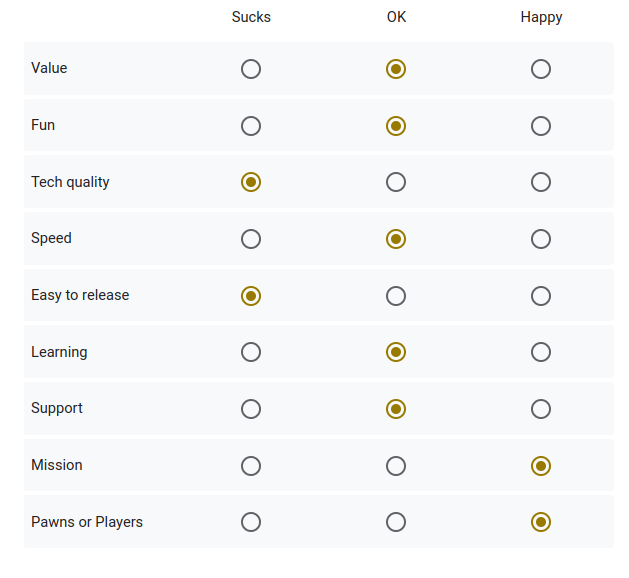Screen dimensions: 629x578
Task: Choose Happy for Easy to release
Action: [541, 296]
